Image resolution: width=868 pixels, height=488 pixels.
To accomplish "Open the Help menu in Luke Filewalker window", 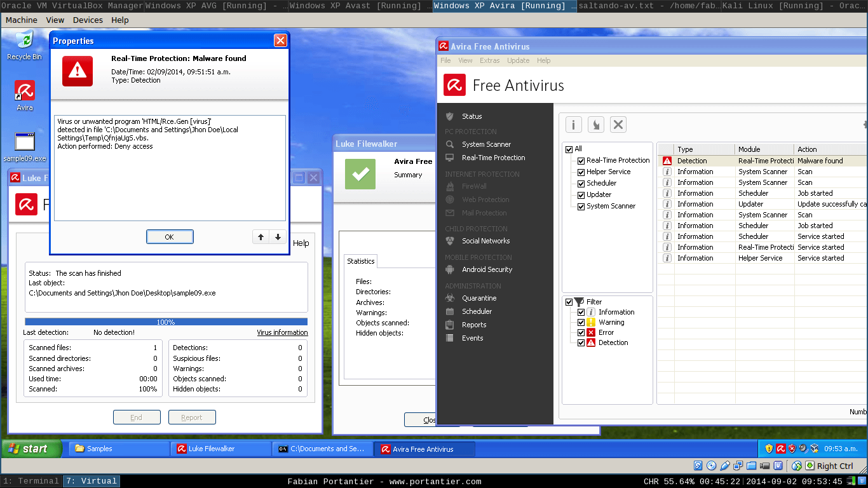I will point(301,243).
